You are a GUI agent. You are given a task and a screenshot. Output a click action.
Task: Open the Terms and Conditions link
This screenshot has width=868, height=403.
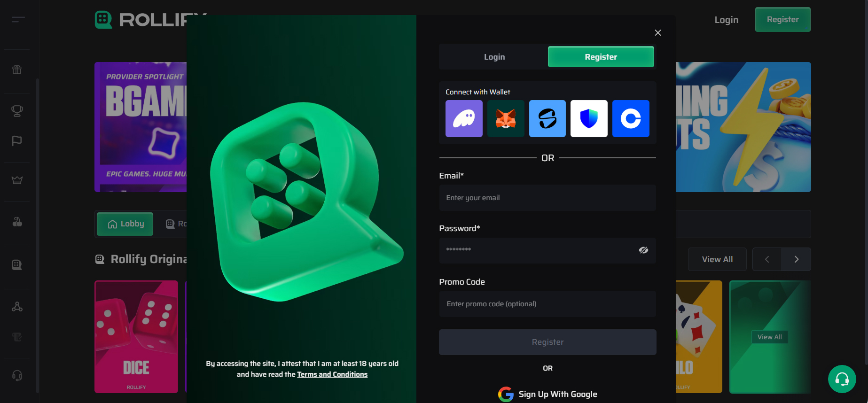click(332, 374)
